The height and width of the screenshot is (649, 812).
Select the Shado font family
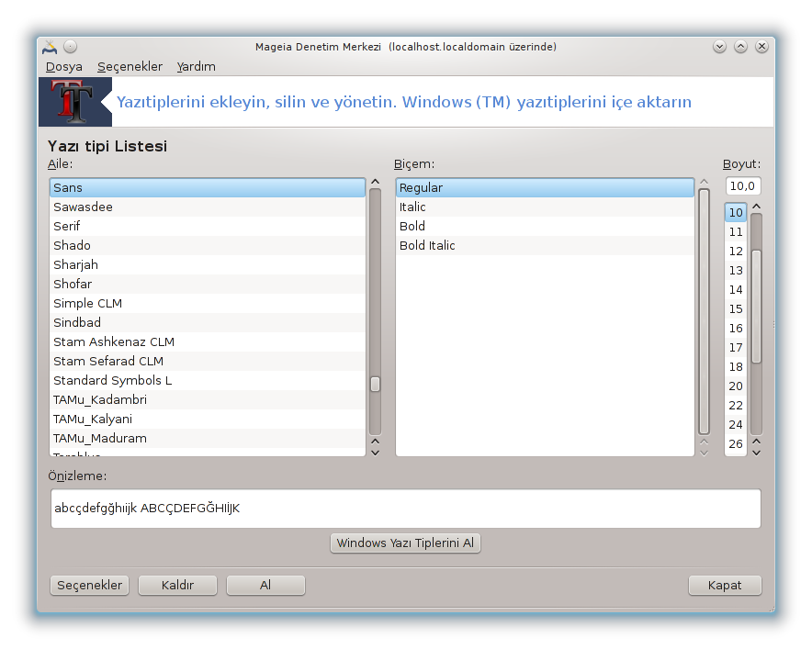pyautogui.click(x=208, y=245)
